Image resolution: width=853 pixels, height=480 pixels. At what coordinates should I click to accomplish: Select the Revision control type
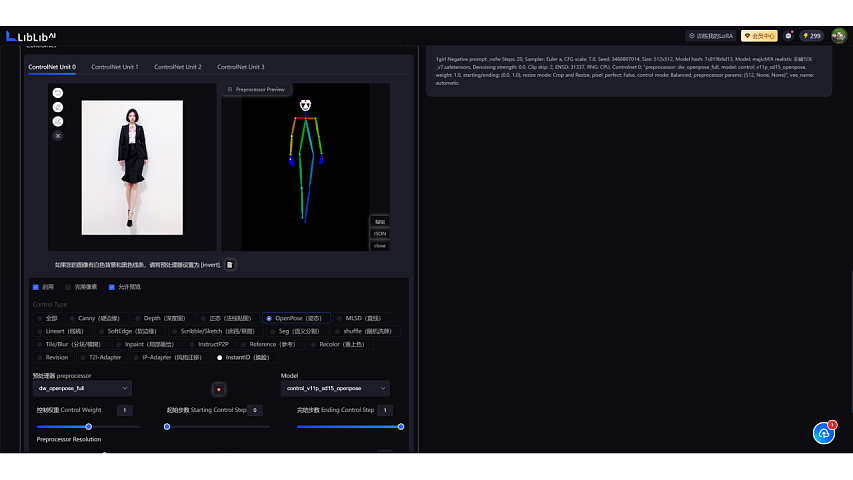pyautogui.click(x=53, y=358)
